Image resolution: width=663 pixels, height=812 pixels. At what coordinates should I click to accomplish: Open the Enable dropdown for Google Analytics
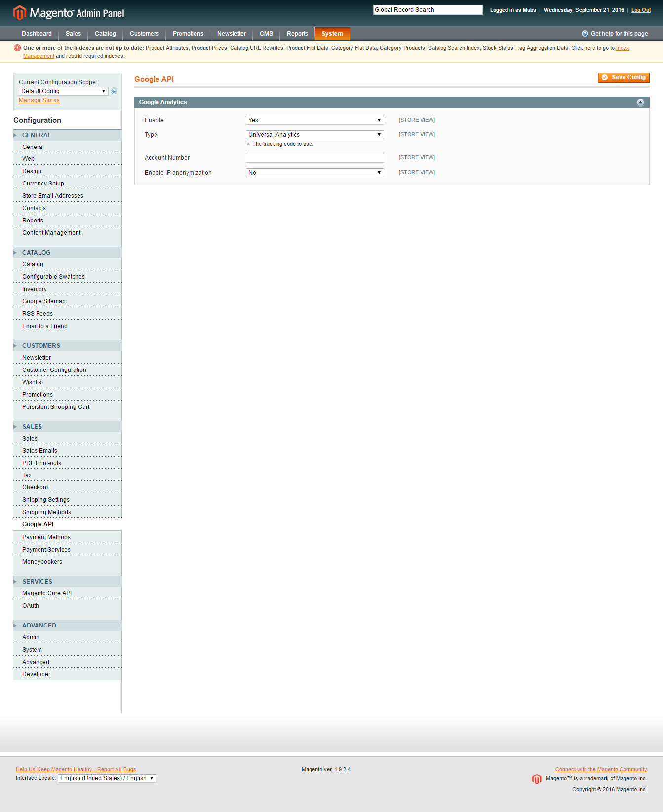pos(314,120)
